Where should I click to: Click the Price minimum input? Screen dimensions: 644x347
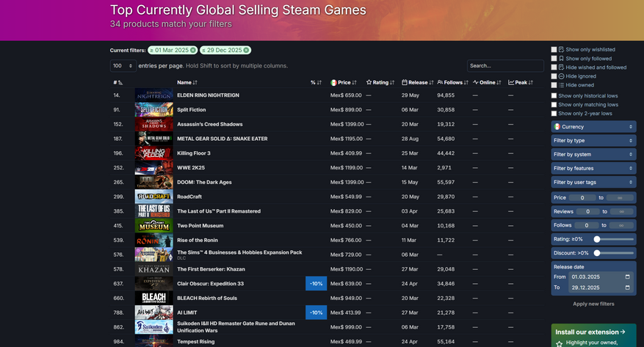[x=582, y=197]
